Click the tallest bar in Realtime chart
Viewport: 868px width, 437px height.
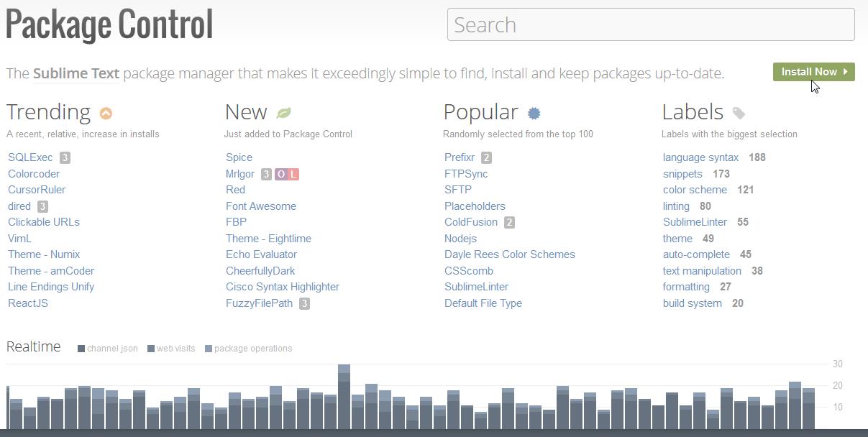tap(344, 397)
